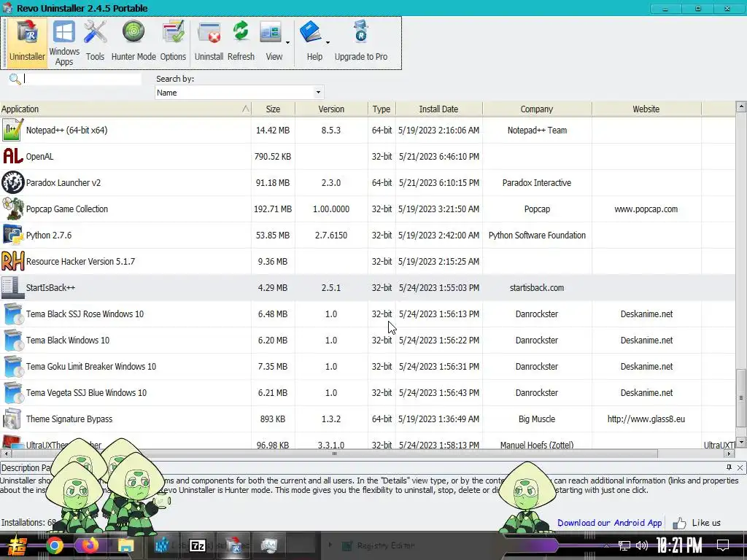
Task: Focus the search input field
Action: pos(82,79)
